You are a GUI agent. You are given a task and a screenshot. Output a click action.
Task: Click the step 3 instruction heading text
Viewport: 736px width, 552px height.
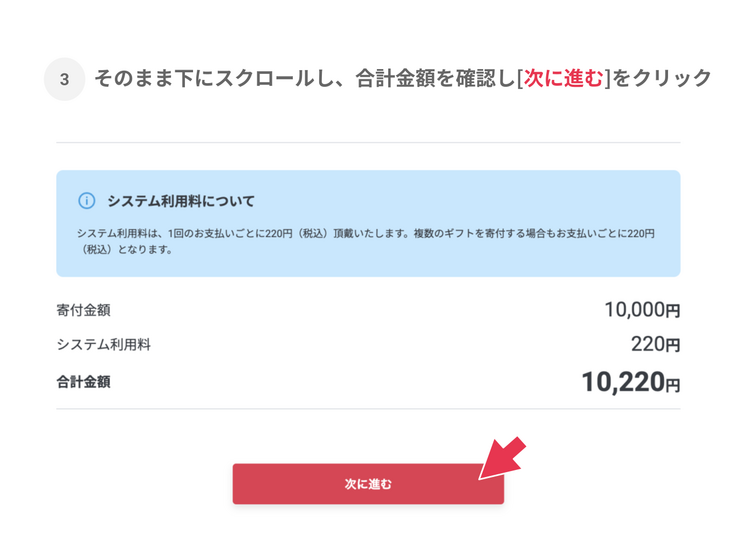pyautogui.click(x=300, y=78)
